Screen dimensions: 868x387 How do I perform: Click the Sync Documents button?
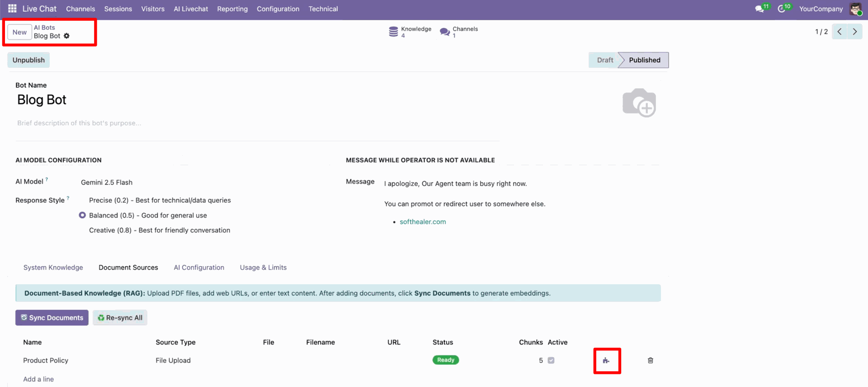pyautogui.click(x=52, y=318)
